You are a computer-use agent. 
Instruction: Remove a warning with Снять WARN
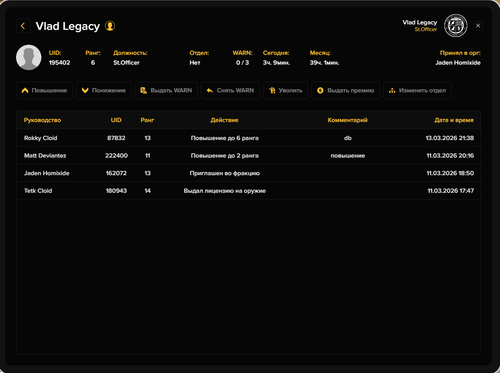[x=230, y=90]
